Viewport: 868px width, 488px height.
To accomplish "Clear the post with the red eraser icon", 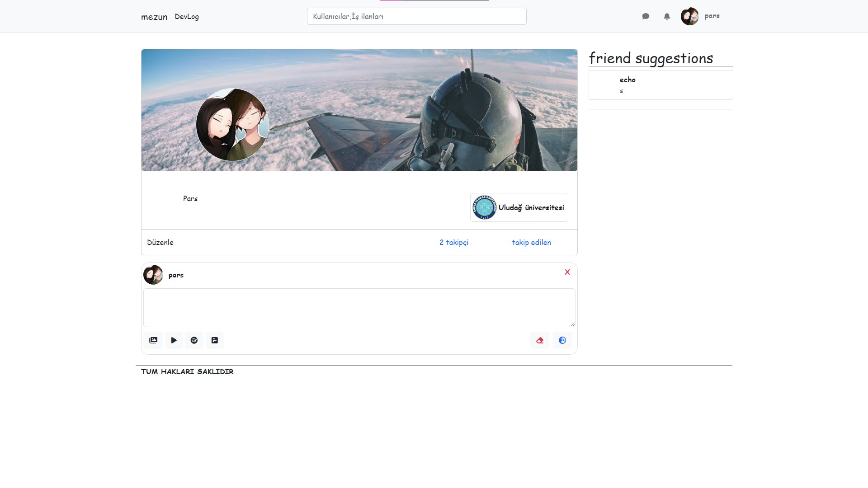I will (540, 340).
